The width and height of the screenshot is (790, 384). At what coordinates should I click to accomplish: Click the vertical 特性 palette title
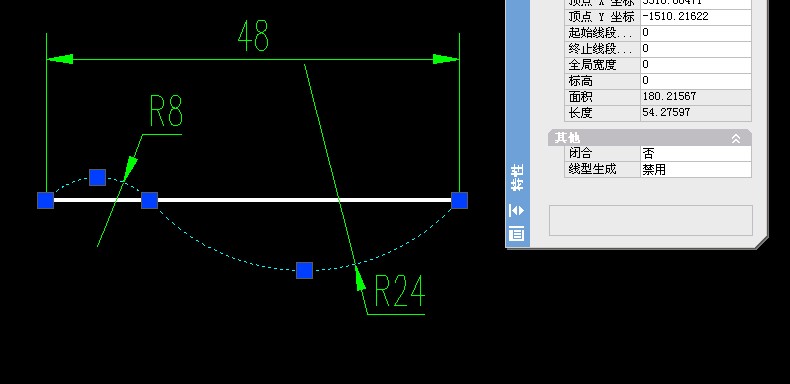tap(517, 177)
